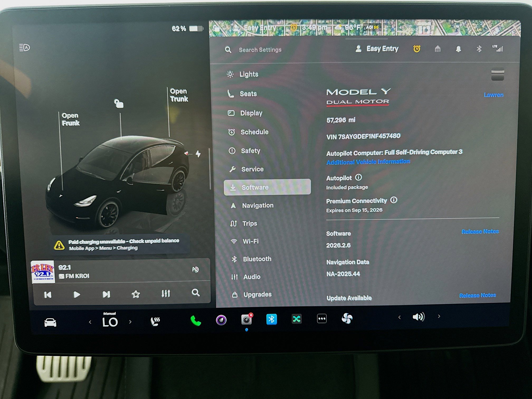Open the Lawren vehicle name link
This screenshot has width=532, height=399.
pos(493,95)
